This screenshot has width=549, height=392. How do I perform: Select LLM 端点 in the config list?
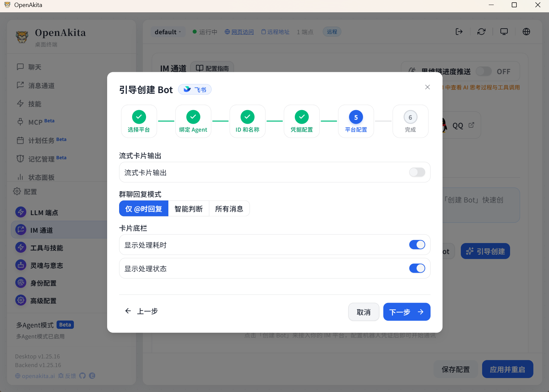tap(37, 212)
